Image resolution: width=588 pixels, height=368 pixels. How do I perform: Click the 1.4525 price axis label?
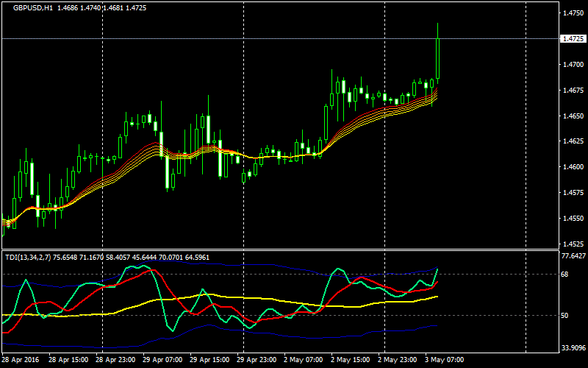point(573,244)
